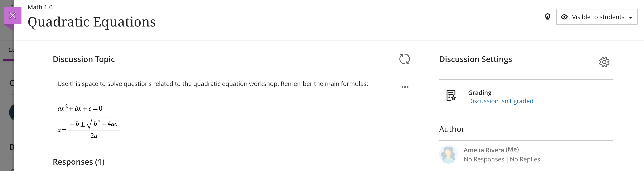Click the Grading document icon

[451, 96]
